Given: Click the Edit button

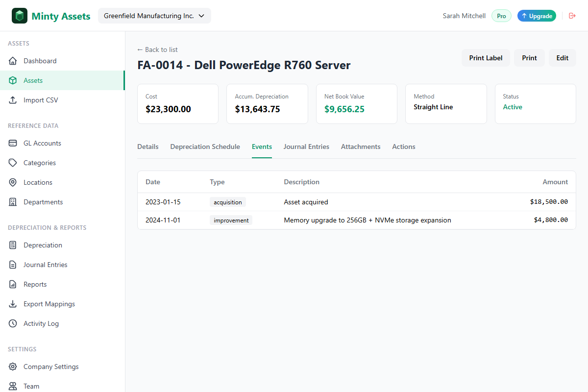Looking at the screenshot, I should pyautogui.click(x=563, y=58).
